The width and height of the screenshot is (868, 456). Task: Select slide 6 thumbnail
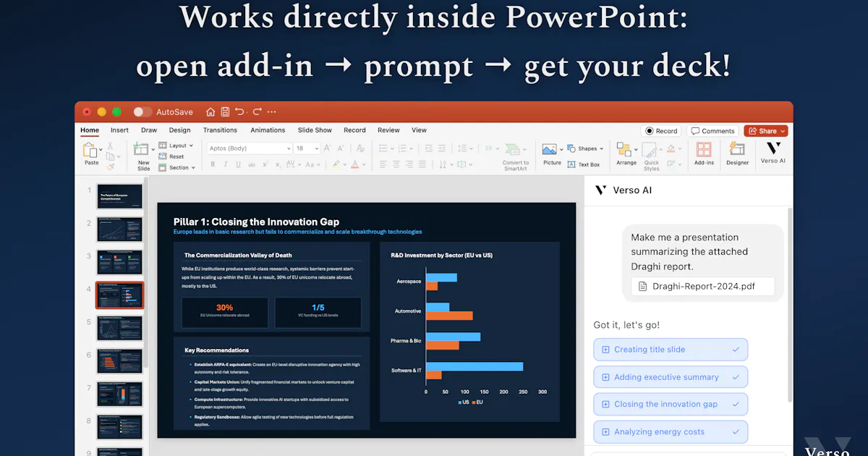(120, 361)
